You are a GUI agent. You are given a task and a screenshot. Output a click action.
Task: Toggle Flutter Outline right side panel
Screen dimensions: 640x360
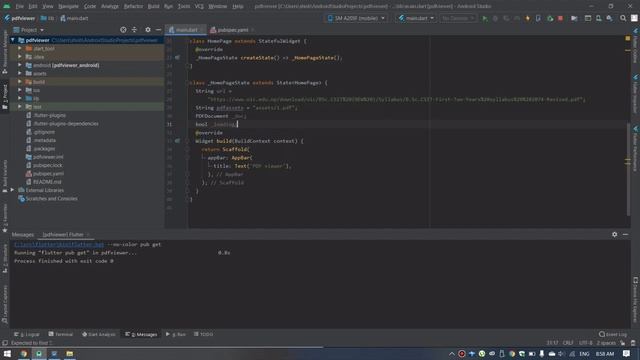pyautogui.click(x=635, y=46)
